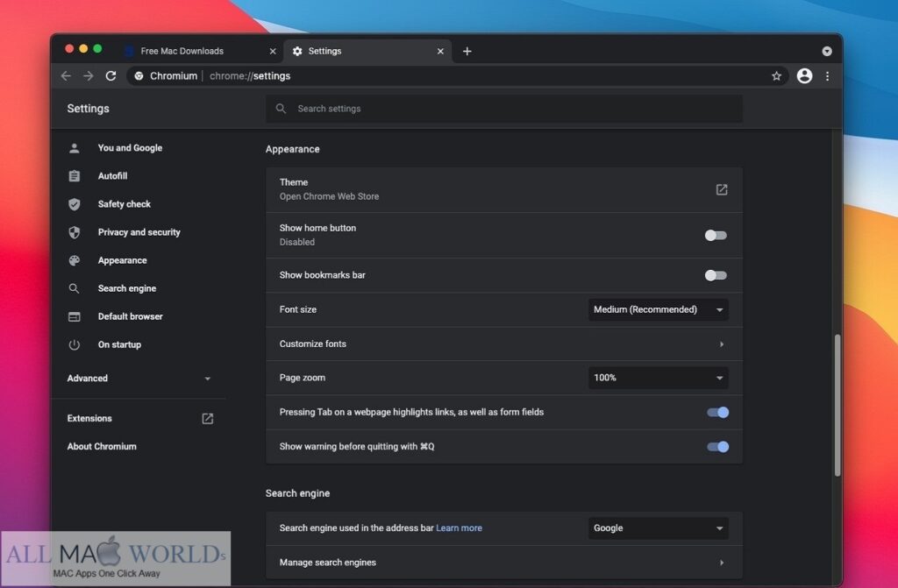This screenshot has width=898, height=588.
Task: Open the Manage search engines row
Action: pos(504,563)
